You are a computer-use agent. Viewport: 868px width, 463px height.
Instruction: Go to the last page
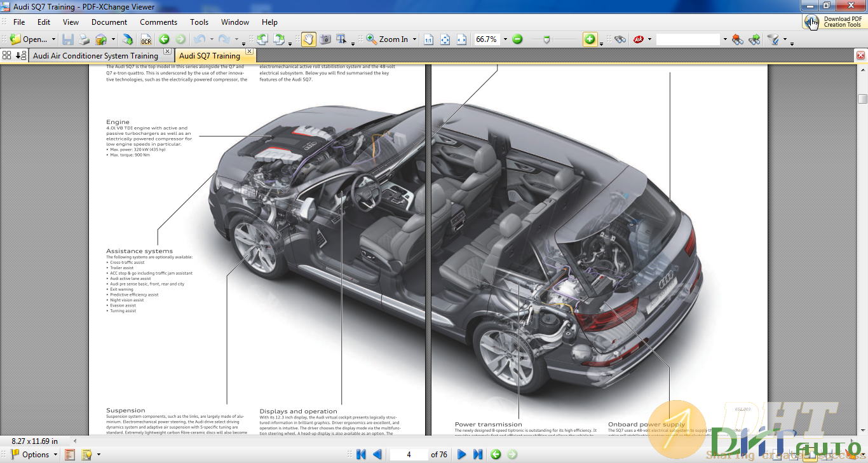coord(478,454)
